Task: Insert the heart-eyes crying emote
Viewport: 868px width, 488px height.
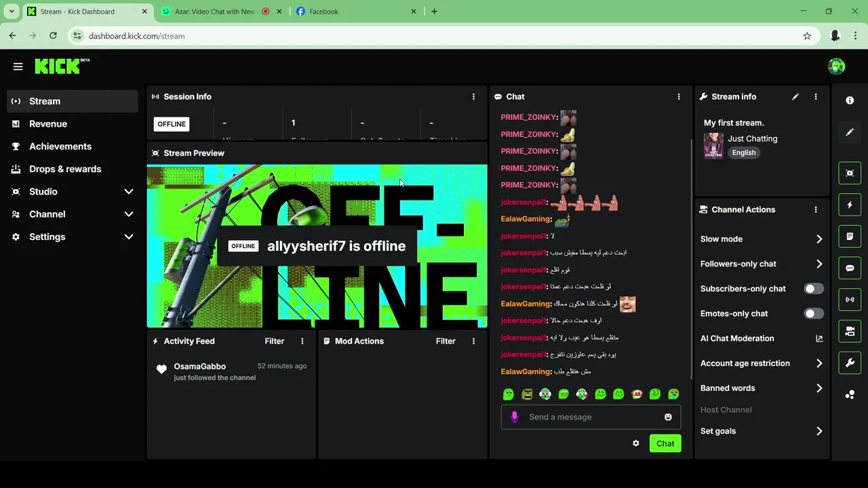Action: tap(673, 394)
